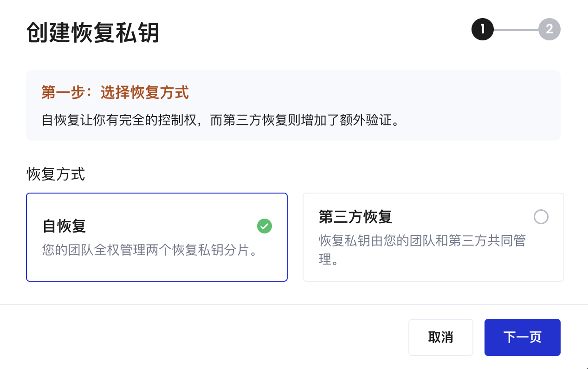
Task: Click the green checkmark on 自恢复 card
Action: tap(264, 227)
